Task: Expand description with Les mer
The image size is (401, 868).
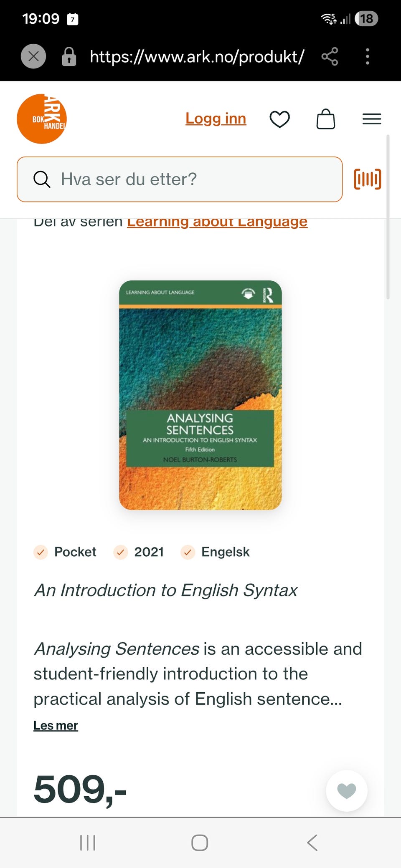Action: coord(56,725)
